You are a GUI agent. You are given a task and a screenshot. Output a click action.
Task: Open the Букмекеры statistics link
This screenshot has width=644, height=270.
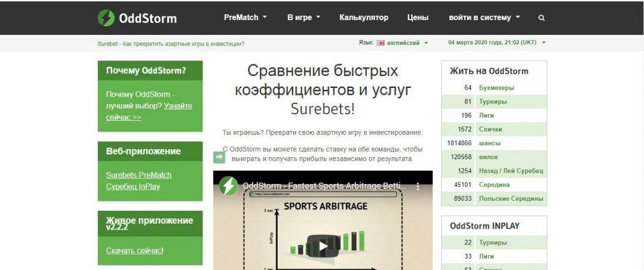click(x=496, y=88)
